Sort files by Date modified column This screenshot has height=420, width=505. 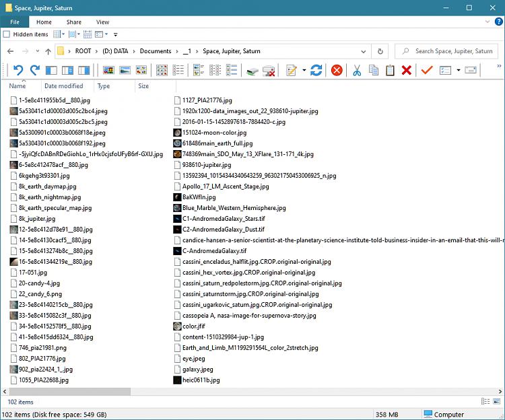[x=63, y=86]
